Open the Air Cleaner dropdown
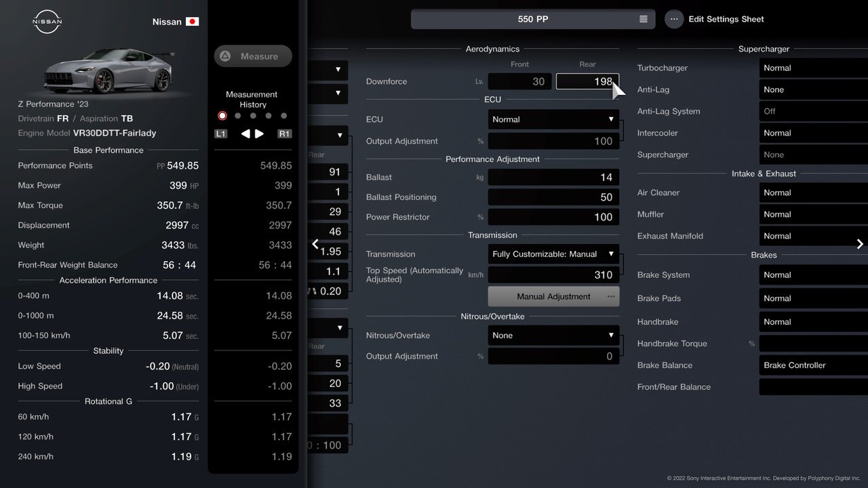The height and width of the screenshot is (488, 868). tap(813, 192)
